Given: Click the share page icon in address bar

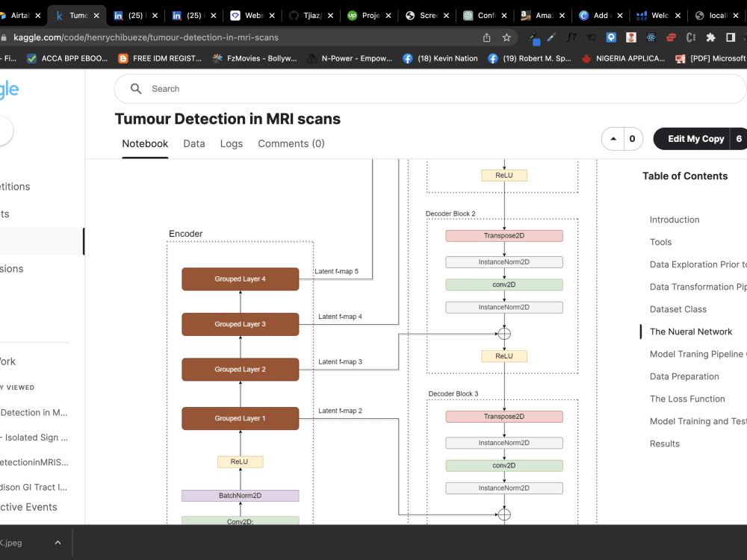Looking at the screenshot, I should pos(486,37).
